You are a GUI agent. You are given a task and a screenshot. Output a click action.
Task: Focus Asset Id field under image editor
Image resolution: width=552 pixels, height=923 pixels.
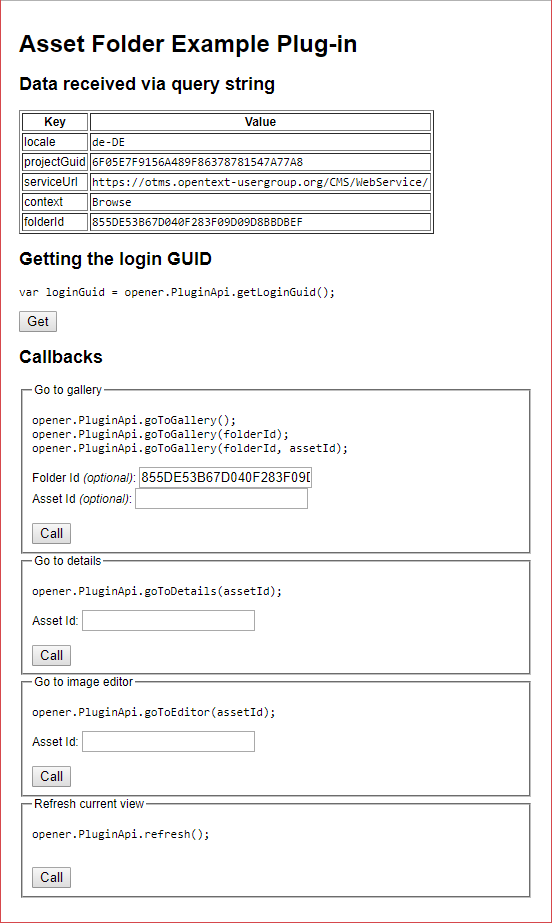168,742
